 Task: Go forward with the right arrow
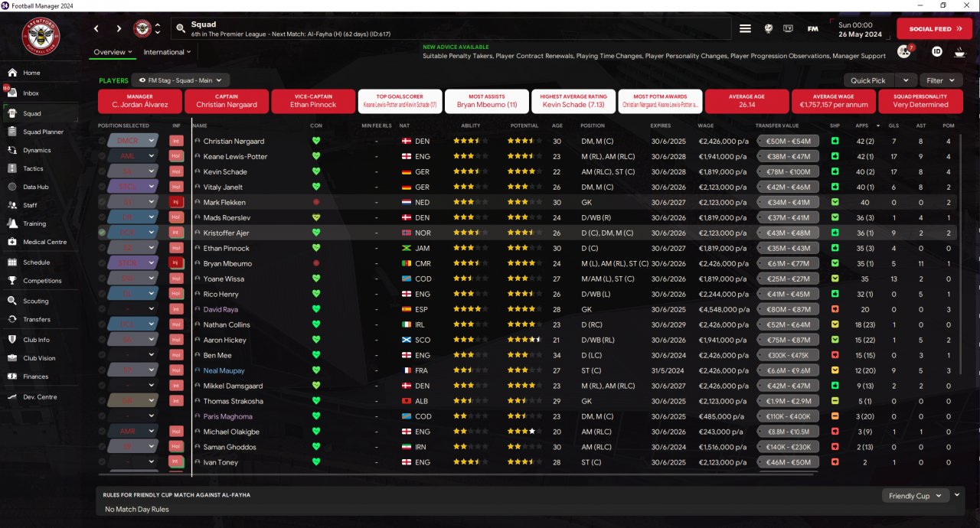click(119, 29)
